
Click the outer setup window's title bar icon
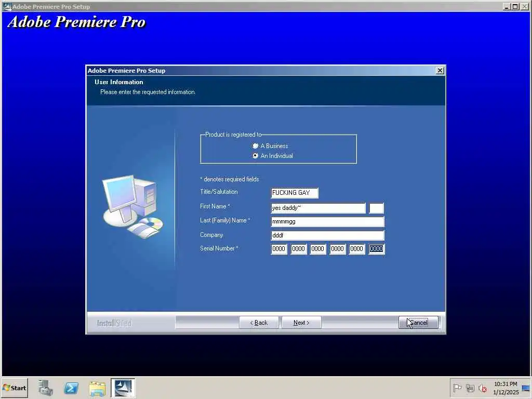click(x=7, y=6)
